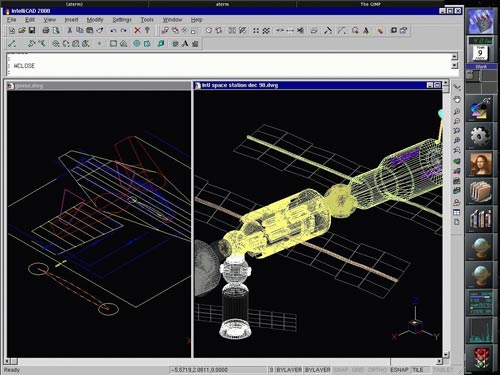Open the Modify menu
This screenshot has height=375, width=500.
tap(95, 20)
